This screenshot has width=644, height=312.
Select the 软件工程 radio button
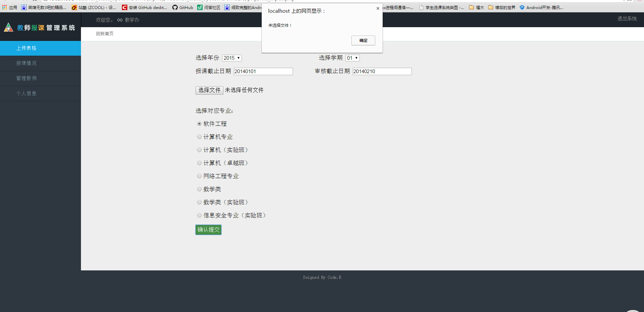[x=199, y=124]
